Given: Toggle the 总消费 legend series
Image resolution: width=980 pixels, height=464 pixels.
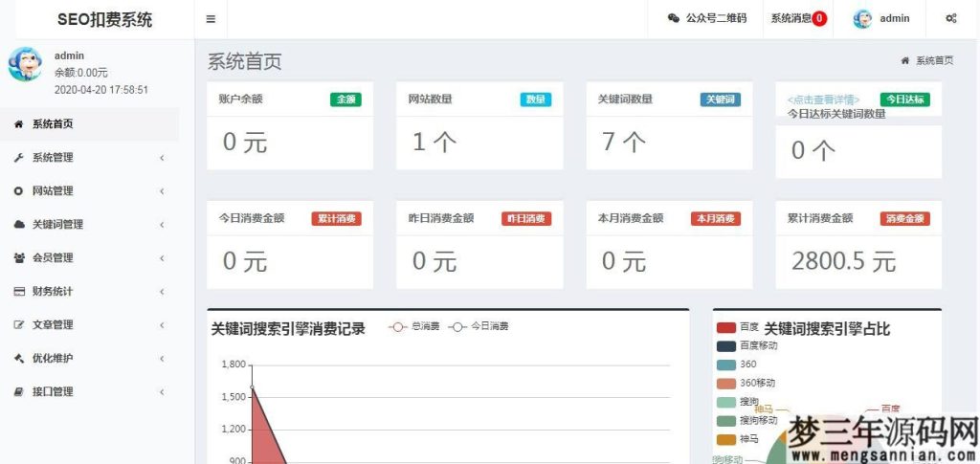Looking at the screenshot, I should coord(413,326).
